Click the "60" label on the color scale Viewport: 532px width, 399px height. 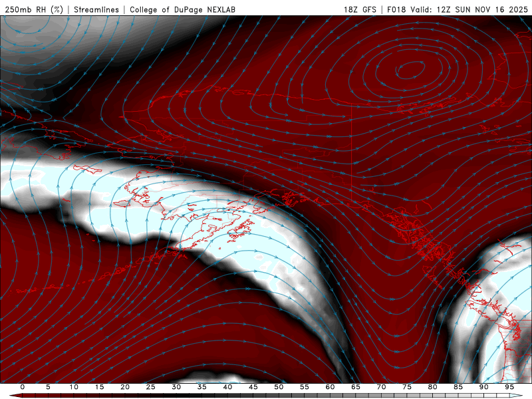coord(330,387)
